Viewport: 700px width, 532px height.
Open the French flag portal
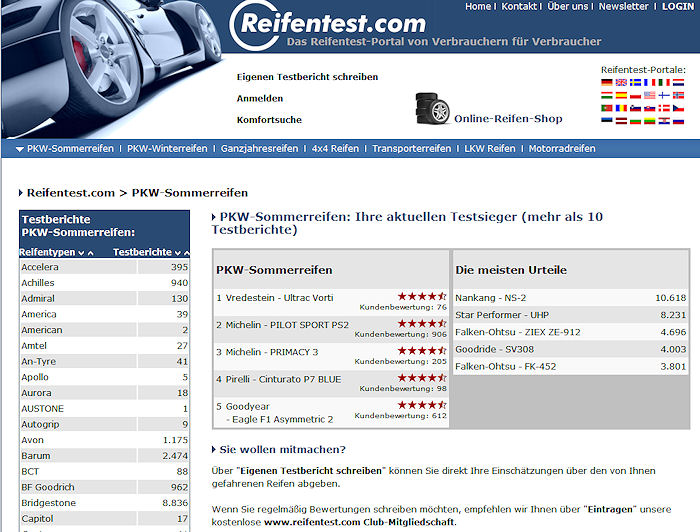pyautogui.click(x=650, y=83)
